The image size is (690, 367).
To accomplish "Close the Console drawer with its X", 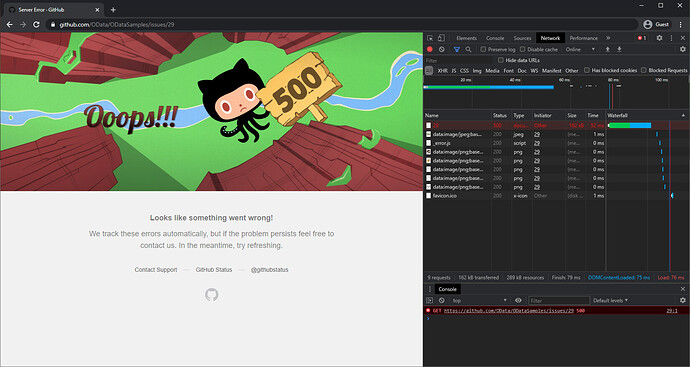I will pos(683,289).
